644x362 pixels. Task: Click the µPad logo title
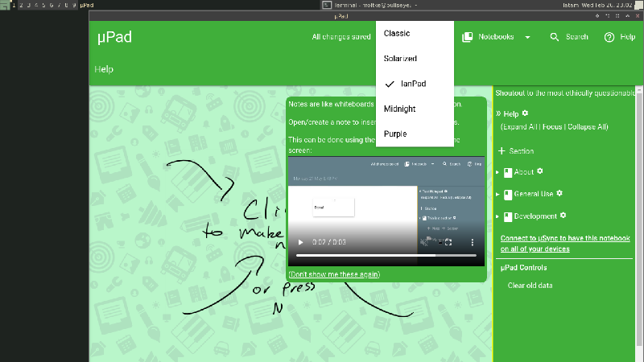114,37
